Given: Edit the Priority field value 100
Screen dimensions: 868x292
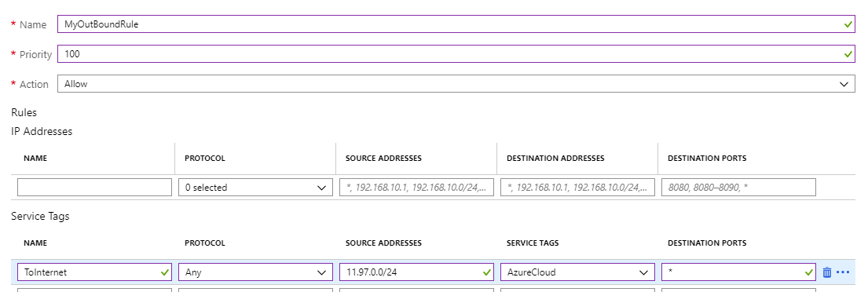Looking at the screenshot, I should coord(456,54).
